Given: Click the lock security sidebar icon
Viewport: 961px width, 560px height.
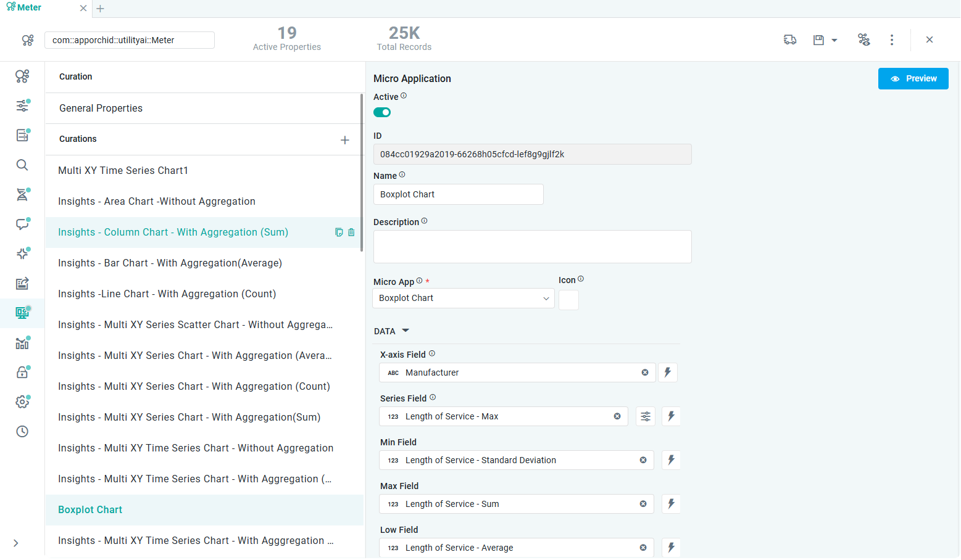Looking at the screenshot, I should pos(22,372).
